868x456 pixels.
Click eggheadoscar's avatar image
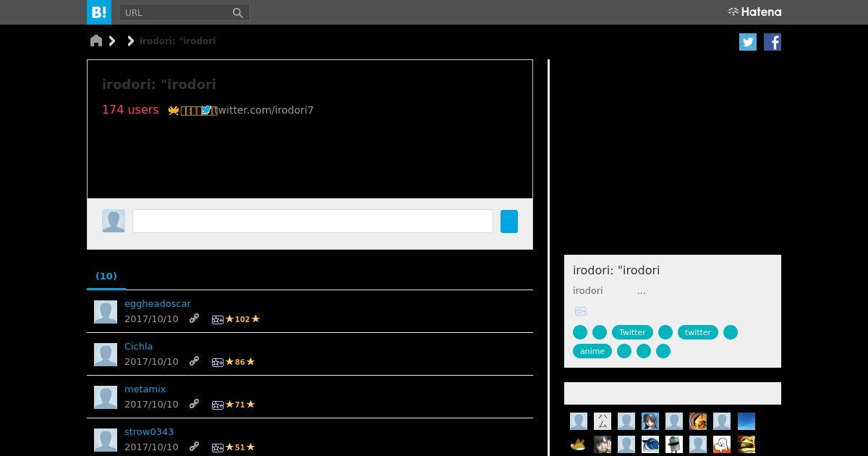tap(106, 312)
